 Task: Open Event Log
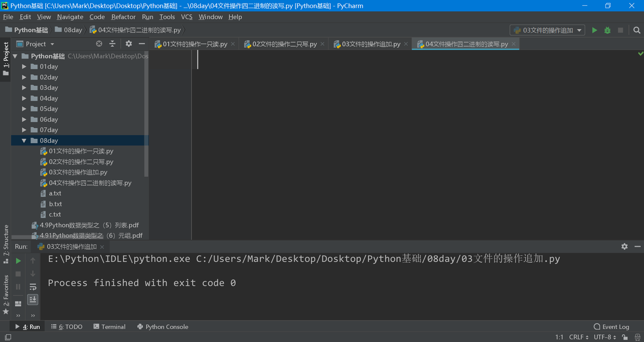(x=611, y=327)
